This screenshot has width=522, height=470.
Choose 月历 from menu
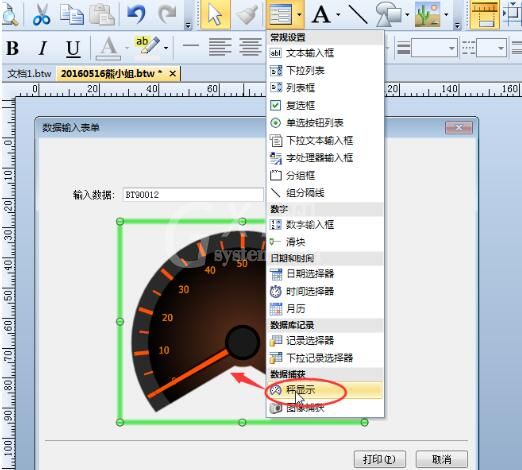tap(325, 309)
